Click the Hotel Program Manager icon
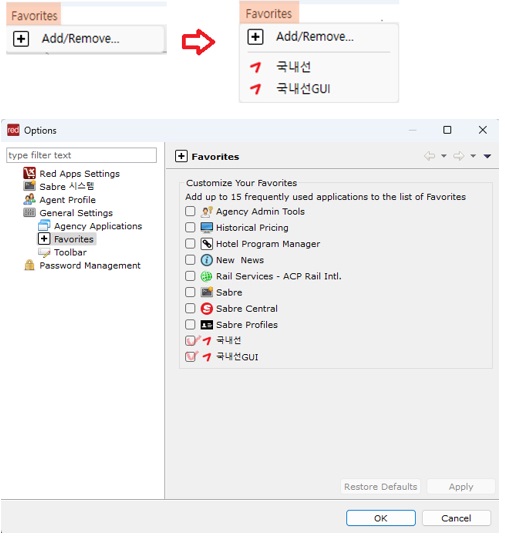The image size is (505, 536). [x=207, y=244]
